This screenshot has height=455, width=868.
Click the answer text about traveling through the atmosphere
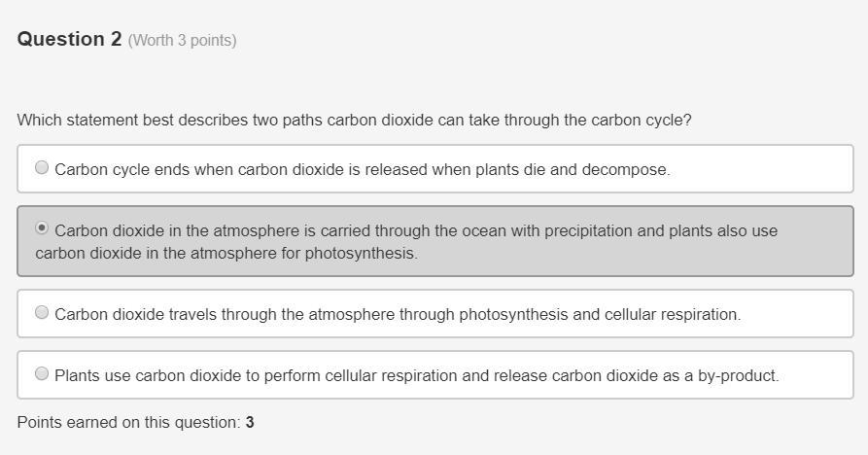pos(398,315)
